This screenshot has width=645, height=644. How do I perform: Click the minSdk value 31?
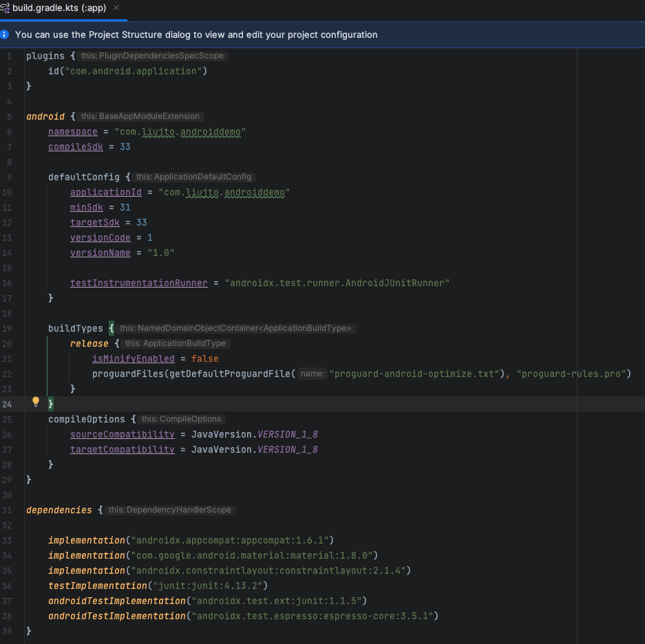(x=125, y=207)
